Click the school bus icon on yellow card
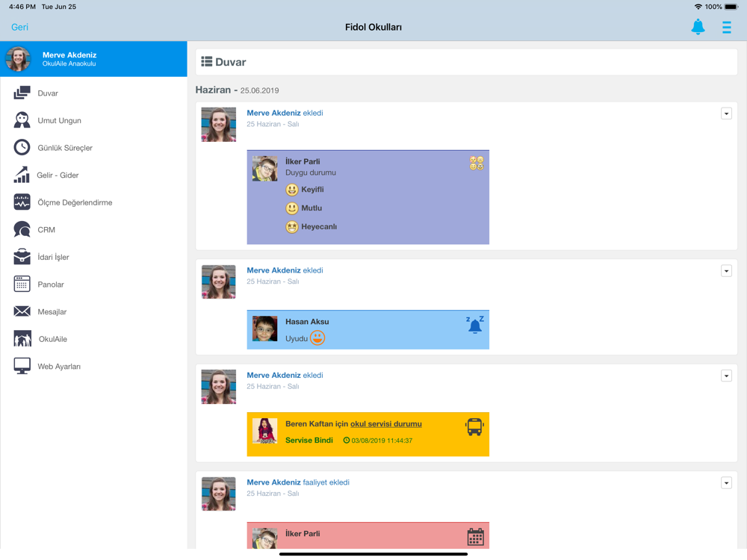 [x=474, y=426]
